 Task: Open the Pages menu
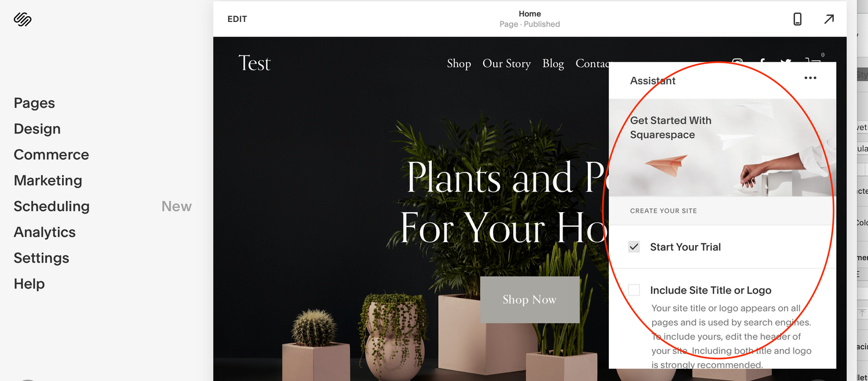tap(34, 103)
